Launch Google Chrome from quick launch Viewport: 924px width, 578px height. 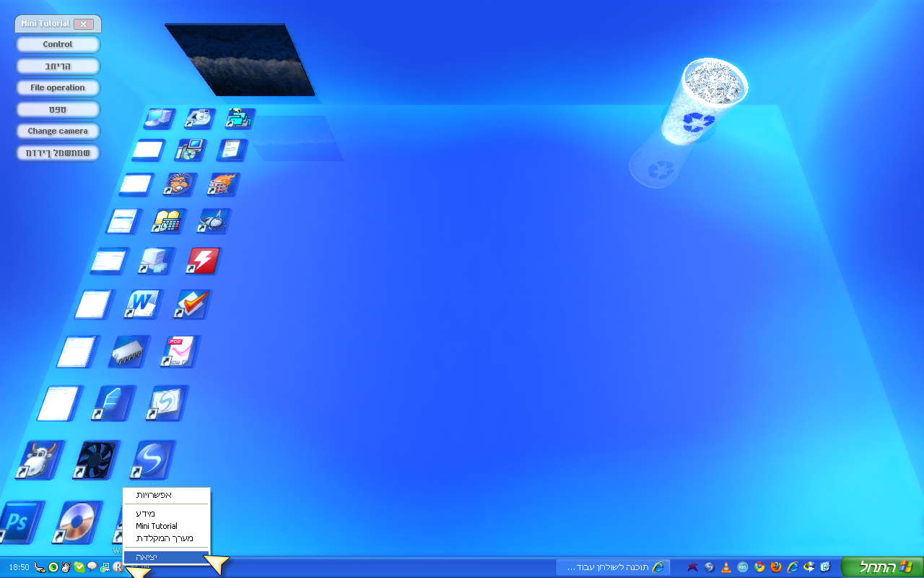tap(759, 567)
